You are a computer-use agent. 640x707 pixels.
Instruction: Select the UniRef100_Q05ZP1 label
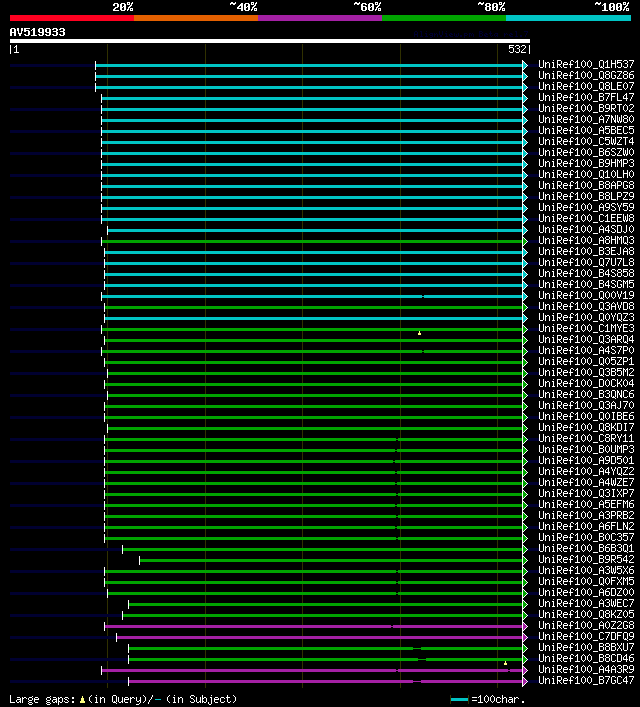point(586,361)
